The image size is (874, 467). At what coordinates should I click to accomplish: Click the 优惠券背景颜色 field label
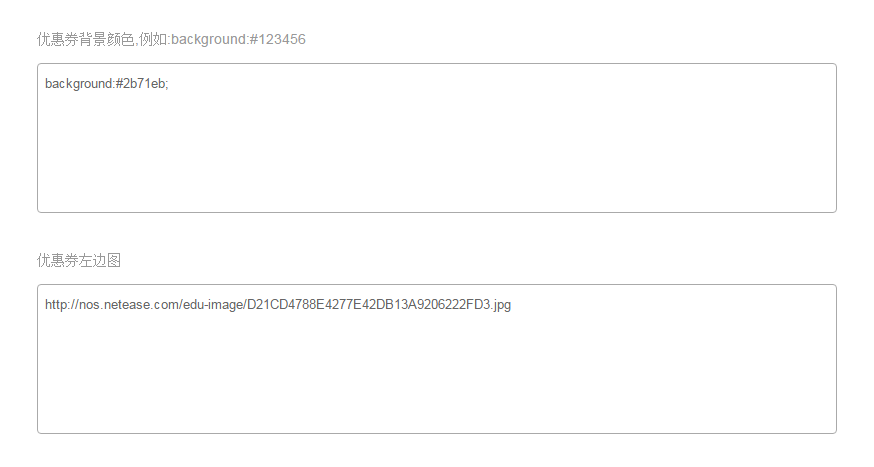[85, 40]
